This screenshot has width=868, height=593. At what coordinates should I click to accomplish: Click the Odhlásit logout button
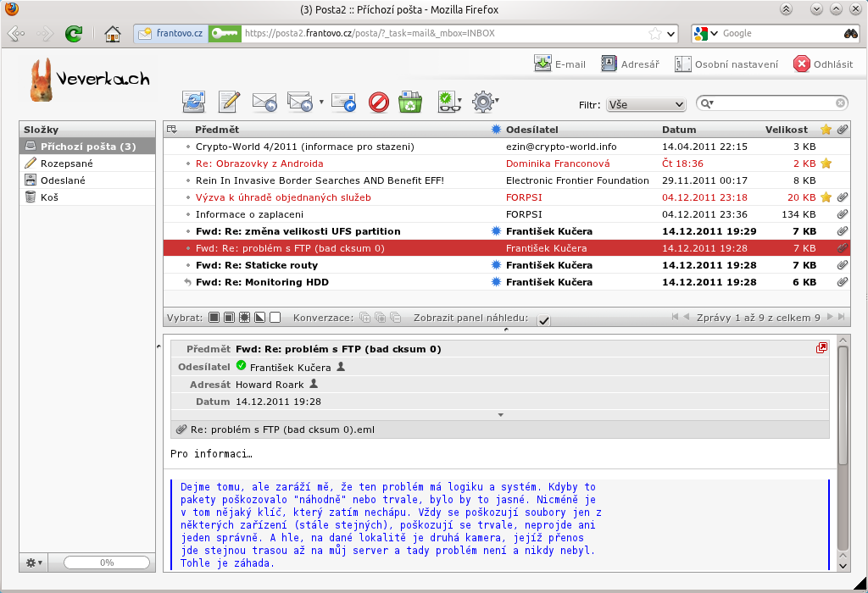pyautogui.click(x=823, y=64)
